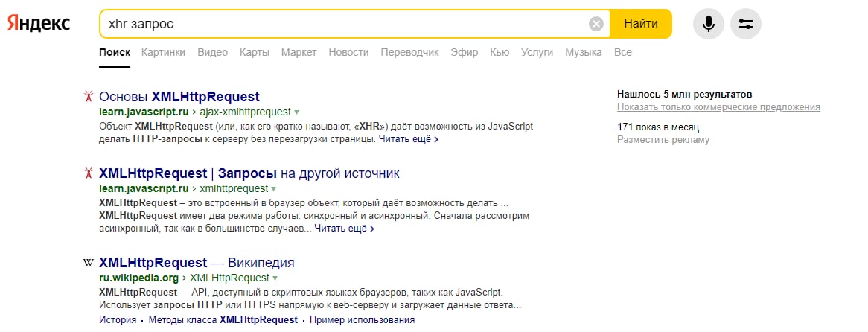
Task: Open the История sitelink
Action: [x=118, y=320]
